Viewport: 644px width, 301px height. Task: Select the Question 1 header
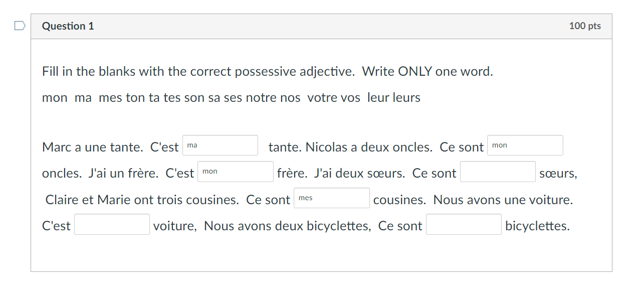coord(68,26)
